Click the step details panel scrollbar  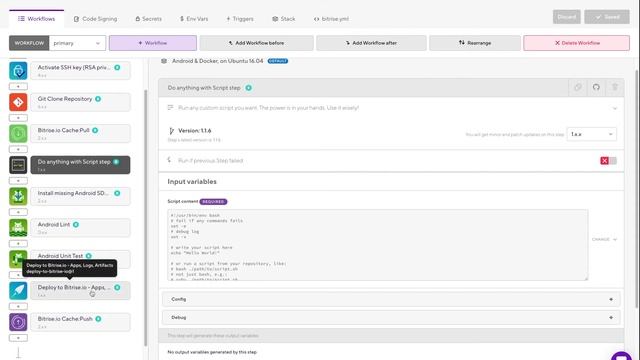[637, 189]
